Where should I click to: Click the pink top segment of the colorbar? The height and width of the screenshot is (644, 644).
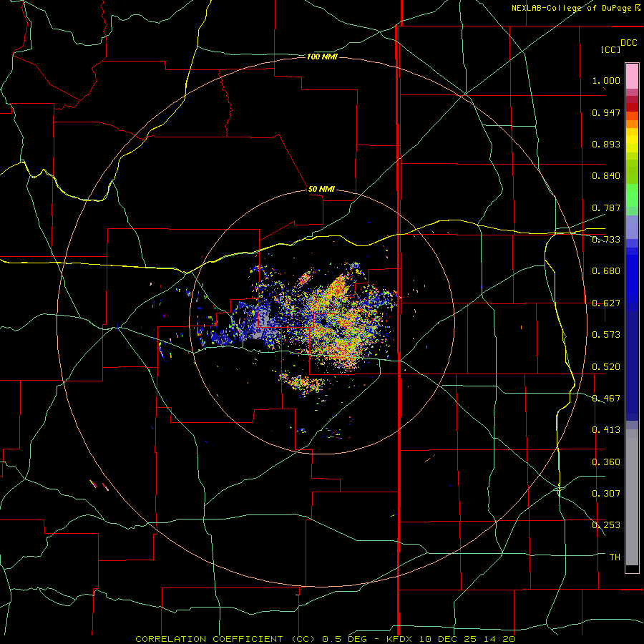click(632, 77)
